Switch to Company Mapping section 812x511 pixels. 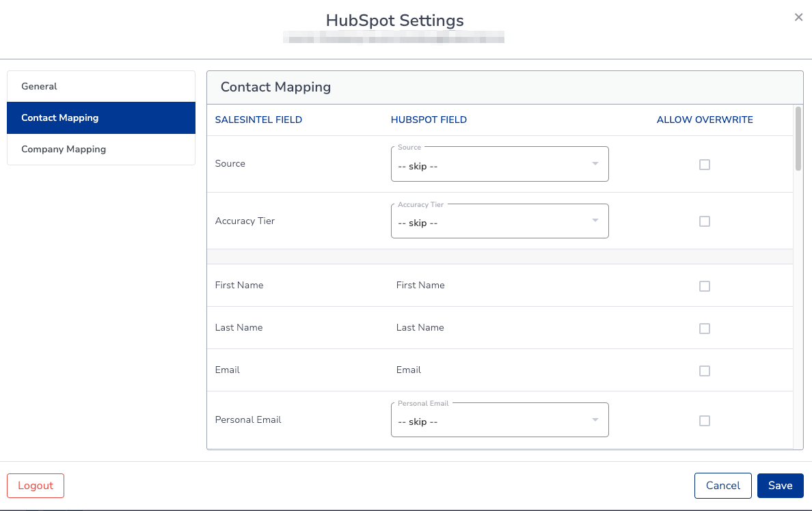(101, 149)
